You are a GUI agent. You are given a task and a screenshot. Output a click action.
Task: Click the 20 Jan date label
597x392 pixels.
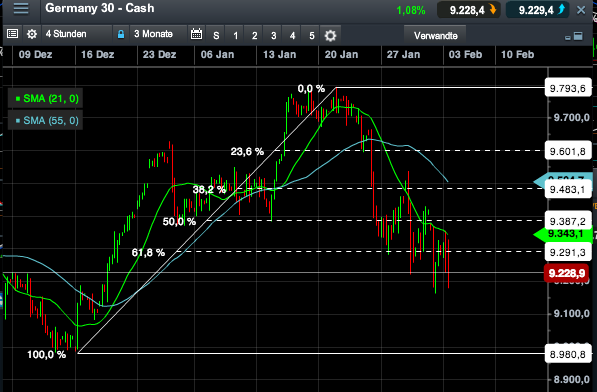(x=342, y=55)
